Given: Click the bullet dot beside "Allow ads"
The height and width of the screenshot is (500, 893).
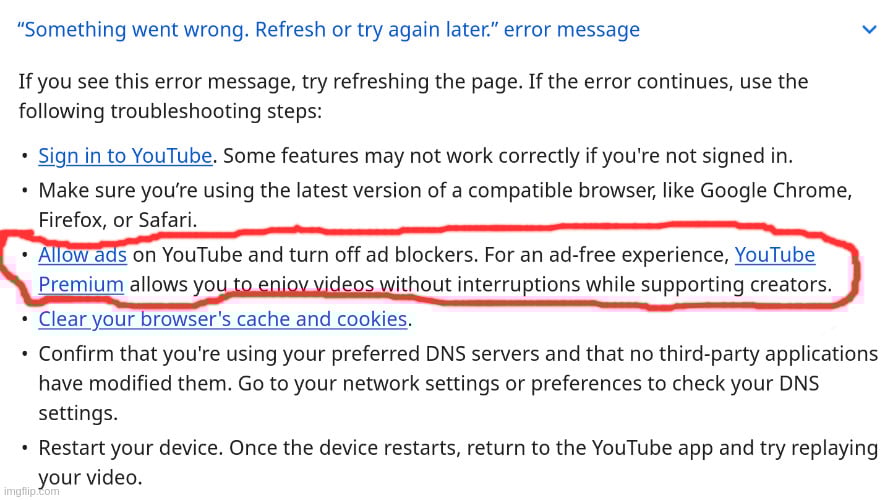Looking at the screenshot, I should click(x=24, y=256).
